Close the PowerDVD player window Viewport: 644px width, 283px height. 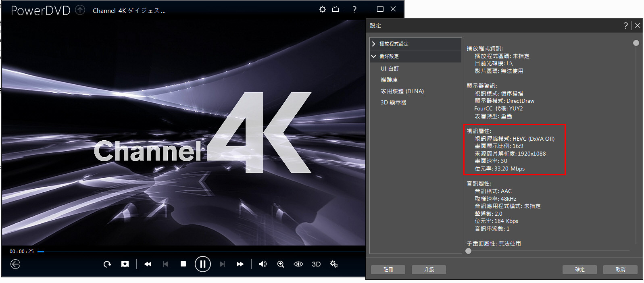tap(393, 9)
